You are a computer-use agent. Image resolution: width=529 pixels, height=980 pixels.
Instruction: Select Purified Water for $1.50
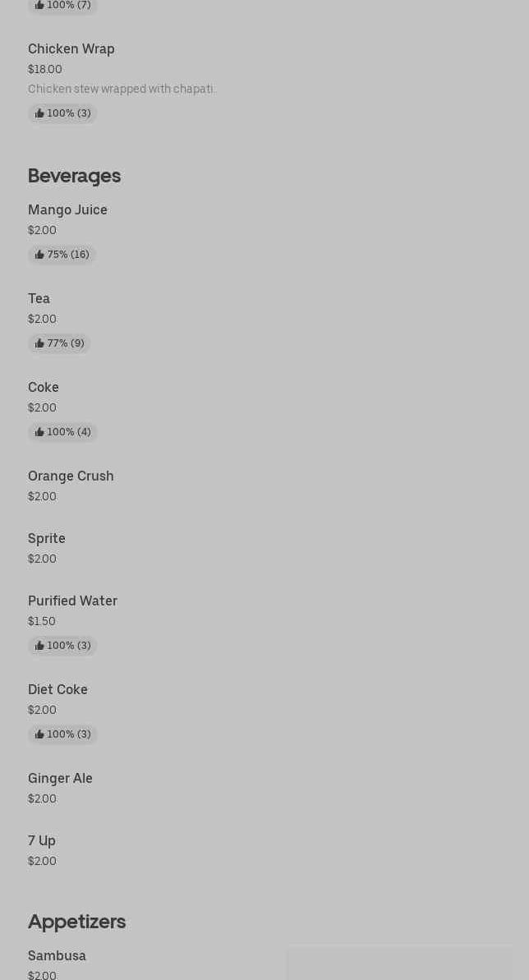tap(72, 601)
